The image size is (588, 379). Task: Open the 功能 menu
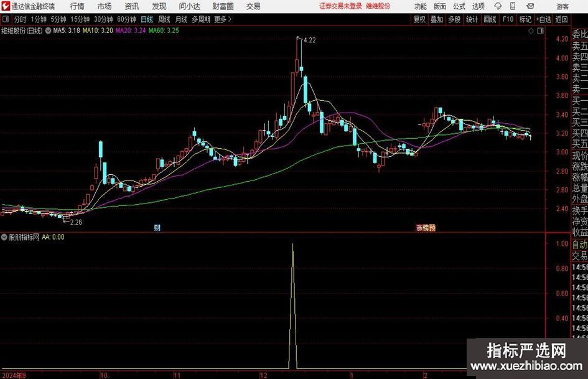pyautogui.click(x=421, y=6)
